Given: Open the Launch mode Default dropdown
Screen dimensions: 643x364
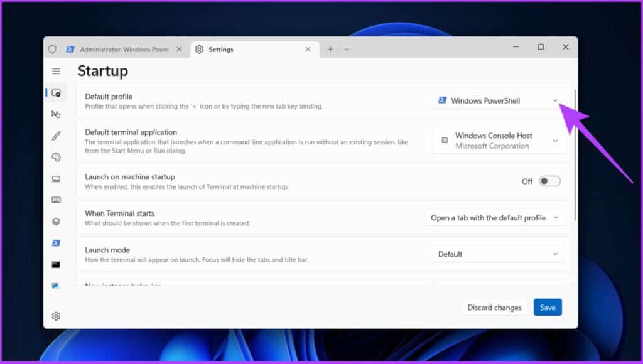Looking at the screenshot, I should point(499,254).
